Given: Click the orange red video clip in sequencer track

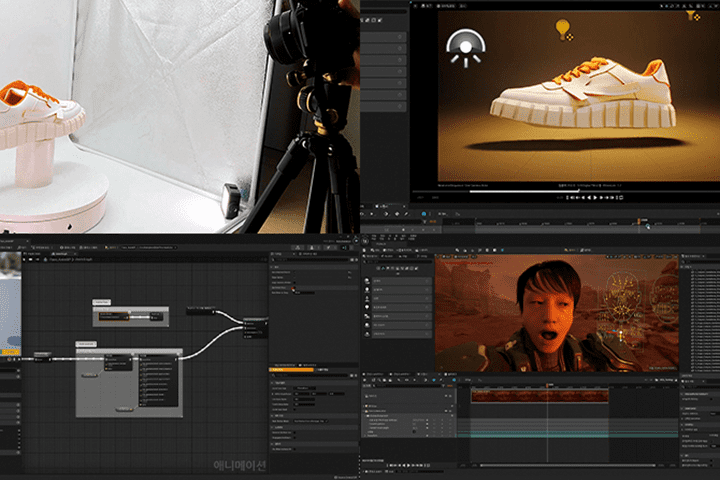Looking at the screenshot, I should pos(540,396).
